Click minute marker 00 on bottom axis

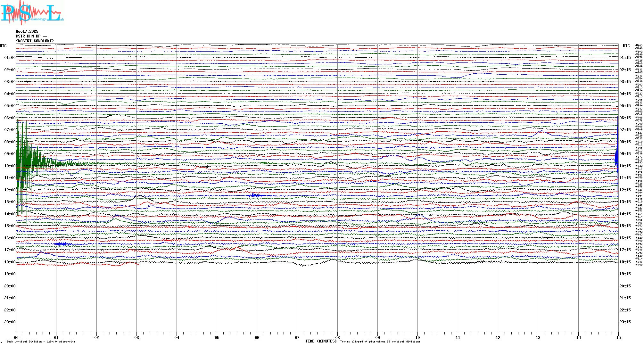coord(16,337)
